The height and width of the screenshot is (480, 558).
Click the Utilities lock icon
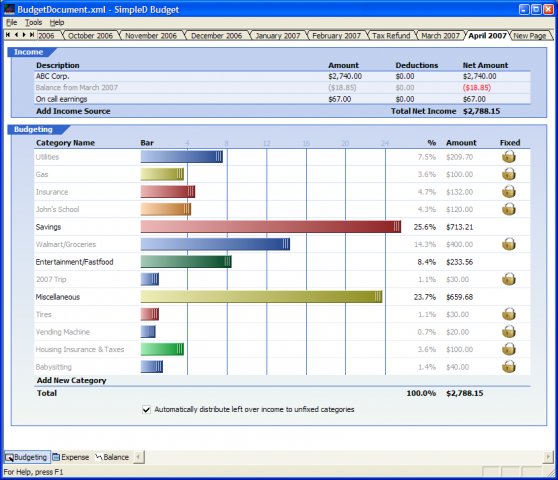pos(509,157)
